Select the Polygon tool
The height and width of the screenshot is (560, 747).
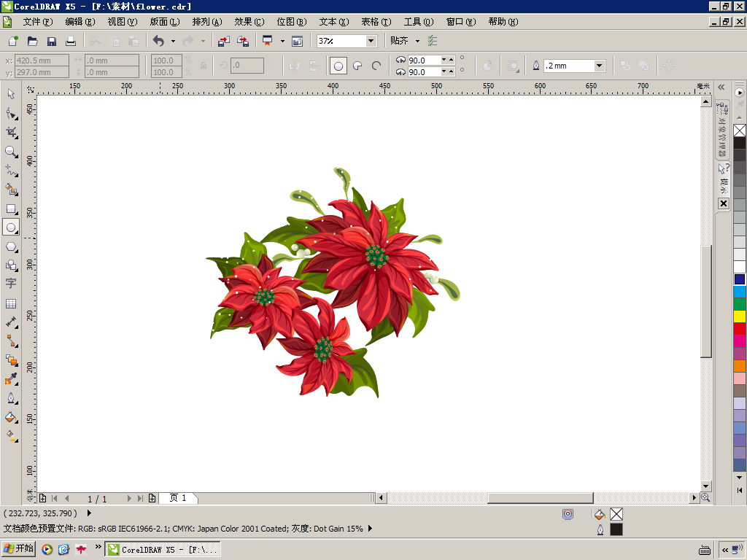(11, 246)
